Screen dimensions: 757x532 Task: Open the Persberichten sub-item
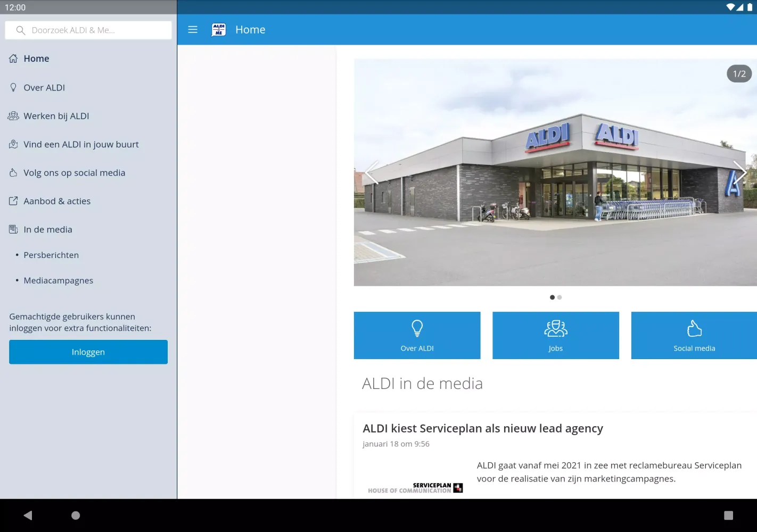(x=51, y=255)
